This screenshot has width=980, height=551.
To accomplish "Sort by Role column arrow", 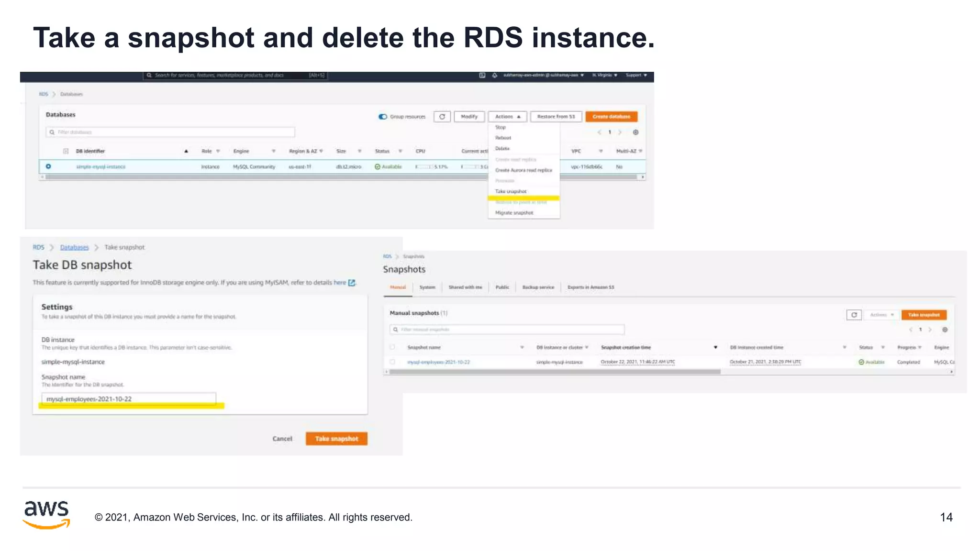I will pos(218,151).
